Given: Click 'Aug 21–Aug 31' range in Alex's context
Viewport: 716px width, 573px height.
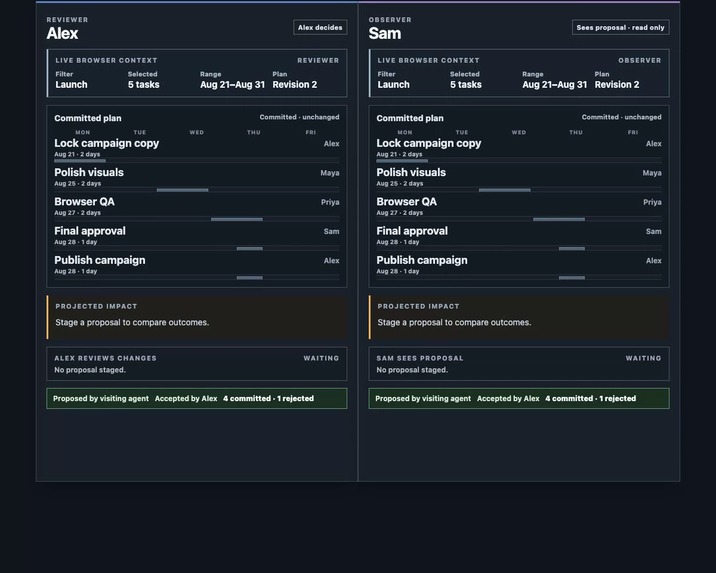Looking at the screenshot, I should pyautogui.click(x=232, y=84).
